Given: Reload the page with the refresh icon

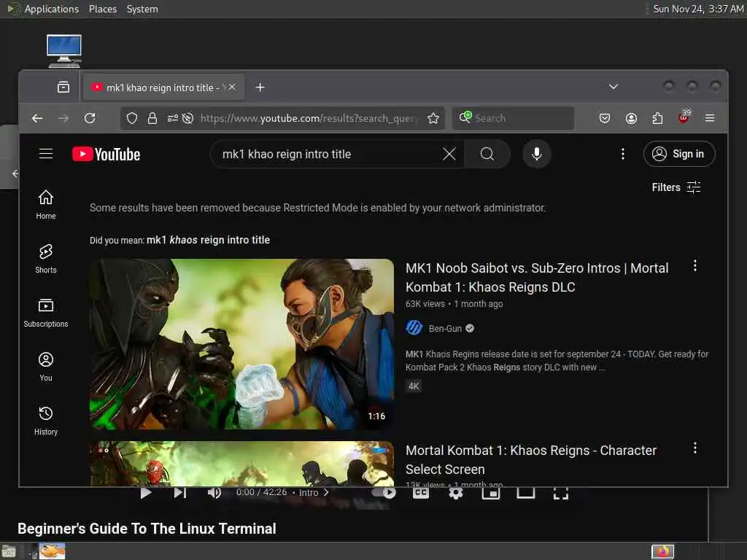Looking at the screenshot, I should click(90, 118).
